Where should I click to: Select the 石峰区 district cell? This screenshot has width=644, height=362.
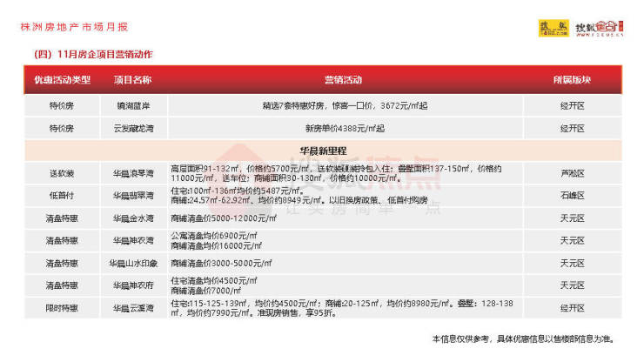click(x=571, y=195)
